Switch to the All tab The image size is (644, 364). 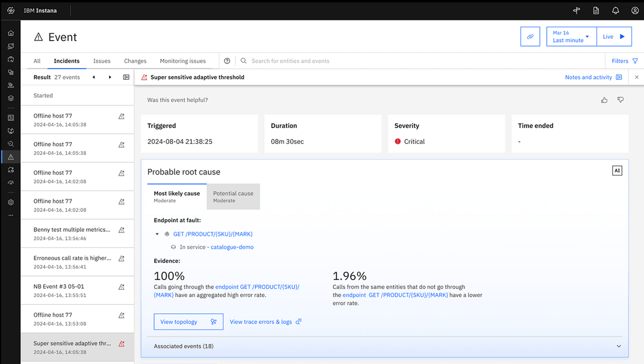pyautogui.click(x=37, y=61)
